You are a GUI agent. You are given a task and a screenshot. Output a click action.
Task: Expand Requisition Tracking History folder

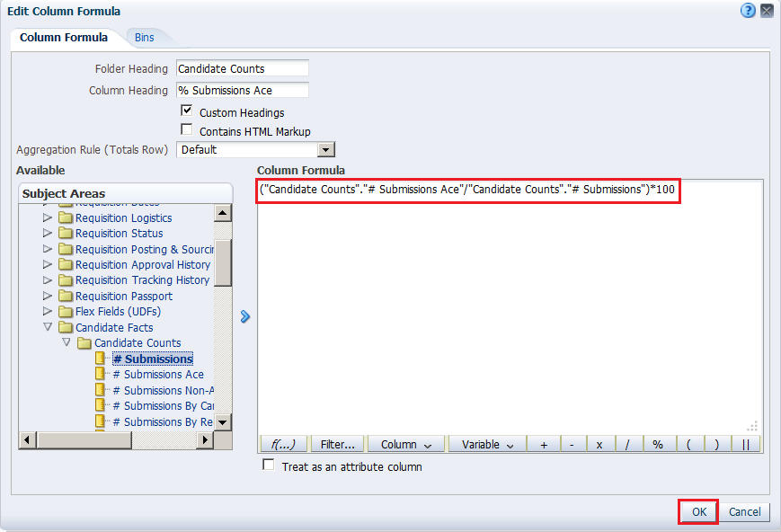(x=48, y=280)
